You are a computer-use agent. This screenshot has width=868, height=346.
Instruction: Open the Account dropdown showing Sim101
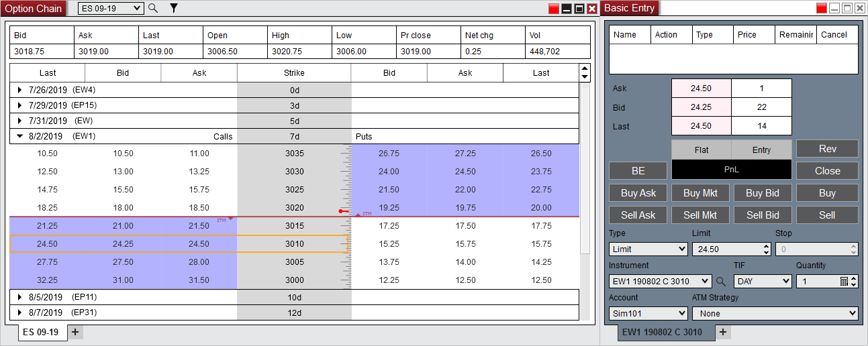tap(648, 313)
